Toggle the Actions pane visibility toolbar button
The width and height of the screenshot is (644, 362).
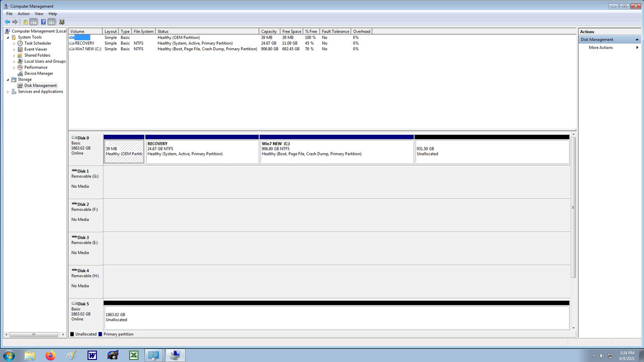(x=51, y=22)
